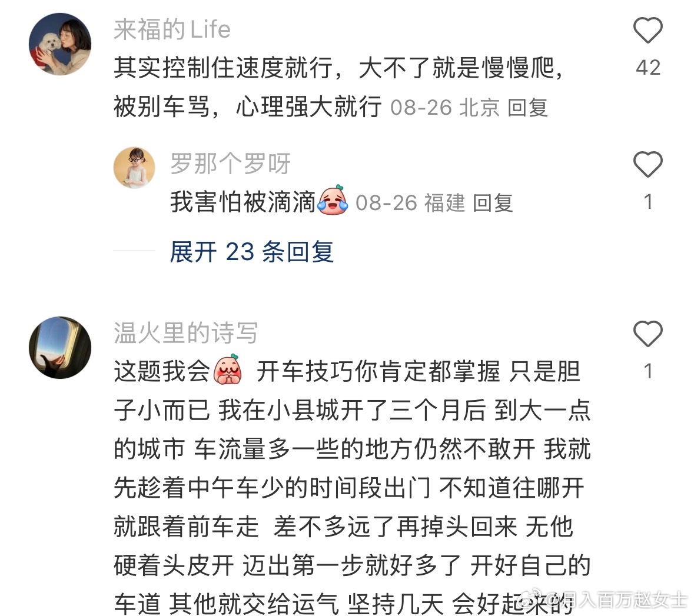The height and width of the screenshot is (616, 694).
Task: Tap the crying peach emoji
Action: tap(334, 200)
